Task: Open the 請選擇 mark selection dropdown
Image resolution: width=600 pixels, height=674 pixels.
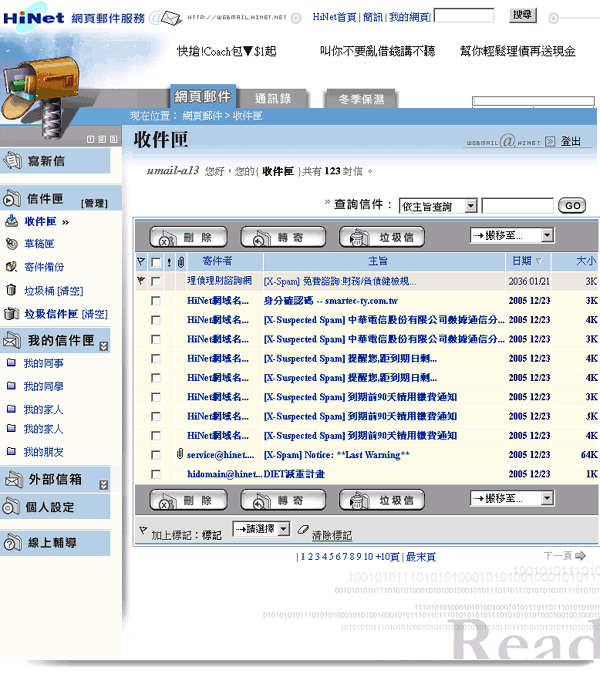Action: (x=261, y=529)
